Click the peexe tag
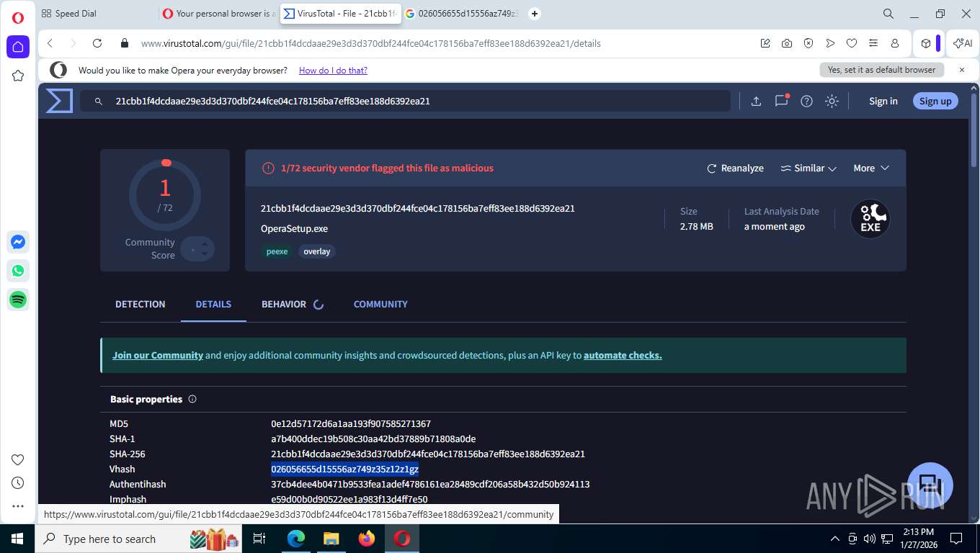Image resolution: width=980 pixels, height=553 pixels. (277, 251)
